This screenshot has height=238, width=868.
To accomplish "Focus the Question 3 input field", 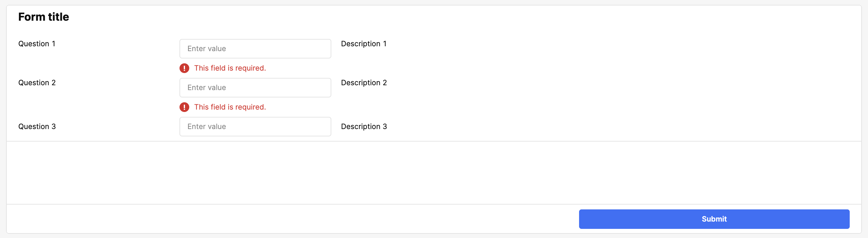I will [x=255, y=127].
